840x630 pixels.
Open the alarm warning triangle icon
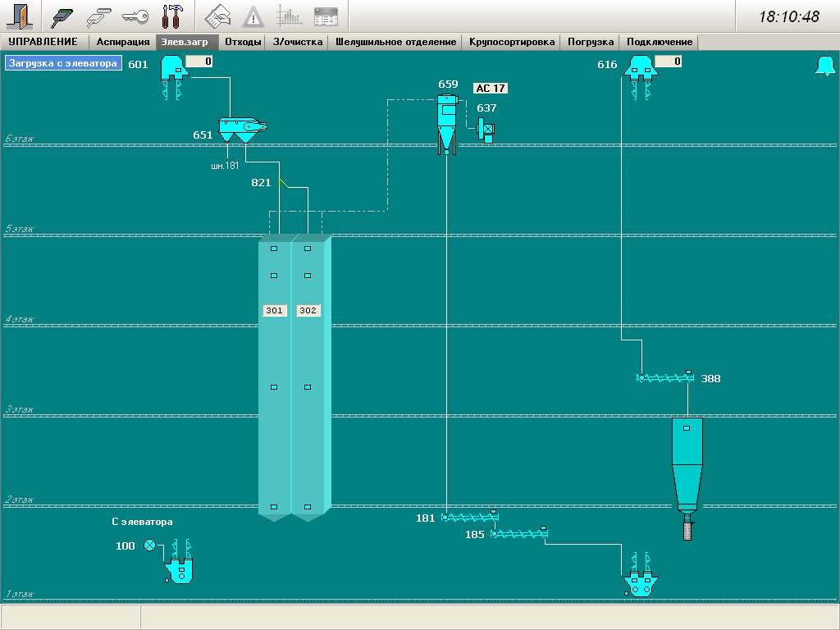click(253, 16)
